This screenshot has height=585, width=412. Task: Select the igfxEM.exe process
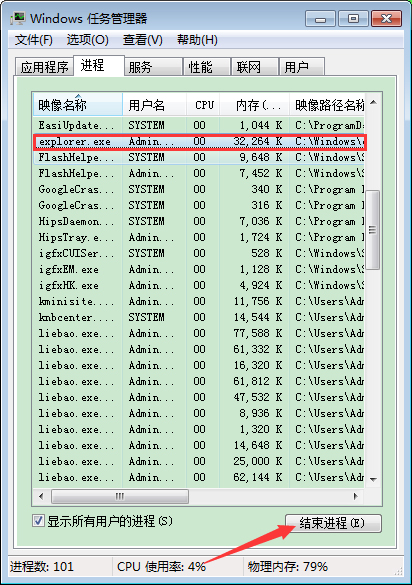tap(199, 269)
